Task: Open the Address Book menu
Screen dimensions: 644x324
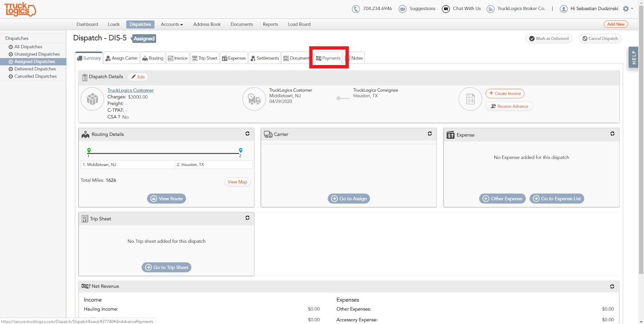Action: 207,25
